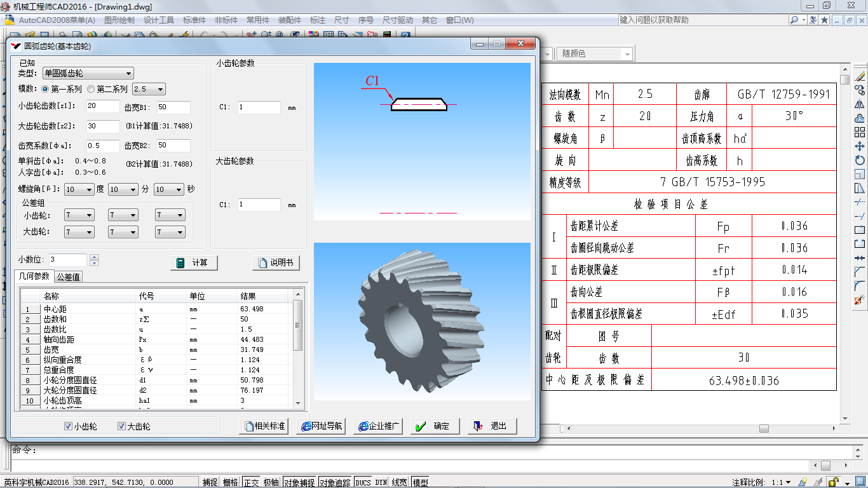Image resolution: width=868 pixels, height=488 pixels.
Task: Open the 标准件 menu
Action: [x=194, y=20]
